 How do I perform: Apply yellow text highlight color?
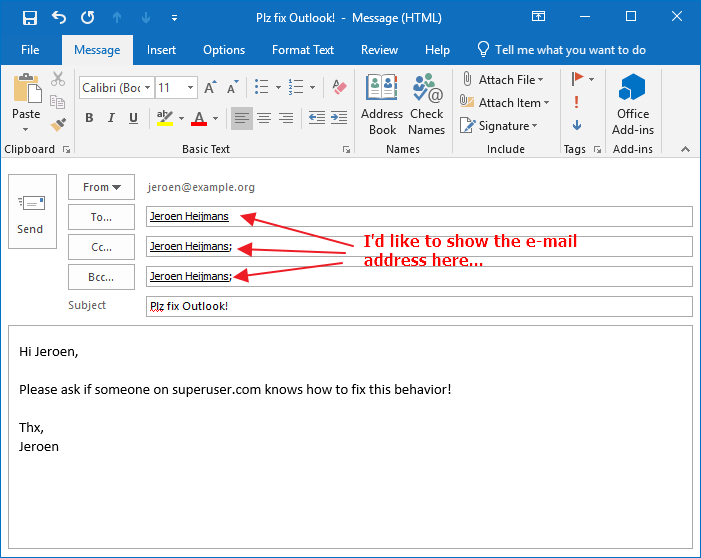pos(165,118)
